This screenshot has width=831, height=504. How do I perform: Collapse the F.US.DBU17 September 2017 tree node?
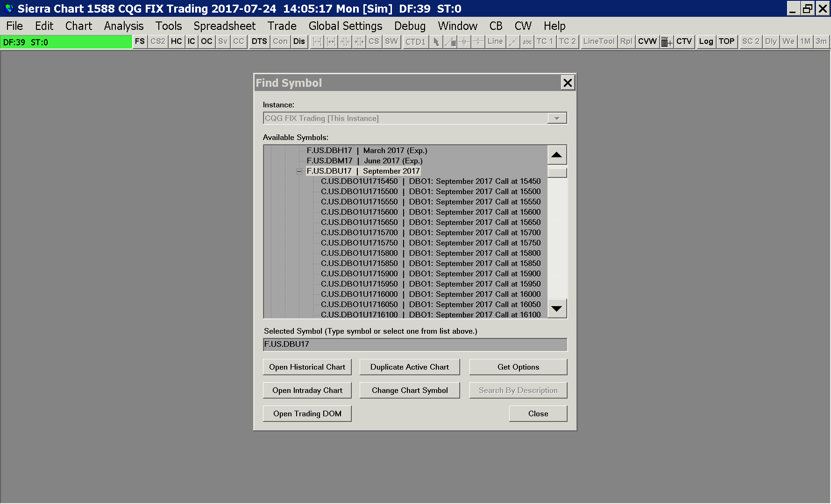[x=299, y=171]
